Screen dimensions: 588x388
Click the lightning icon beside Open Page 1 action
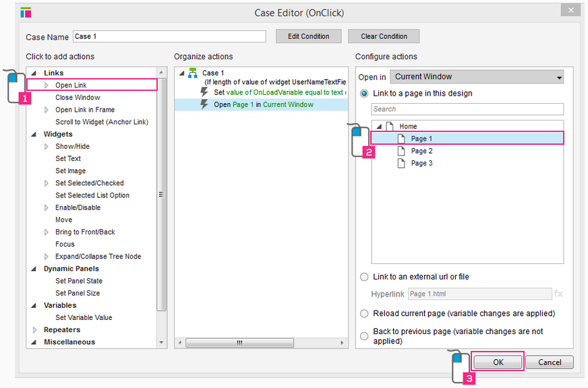(204, 104)
